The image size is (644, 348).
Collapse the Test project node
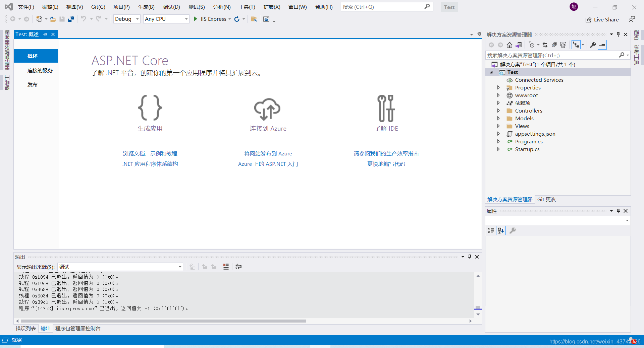(x=491, y=72)
